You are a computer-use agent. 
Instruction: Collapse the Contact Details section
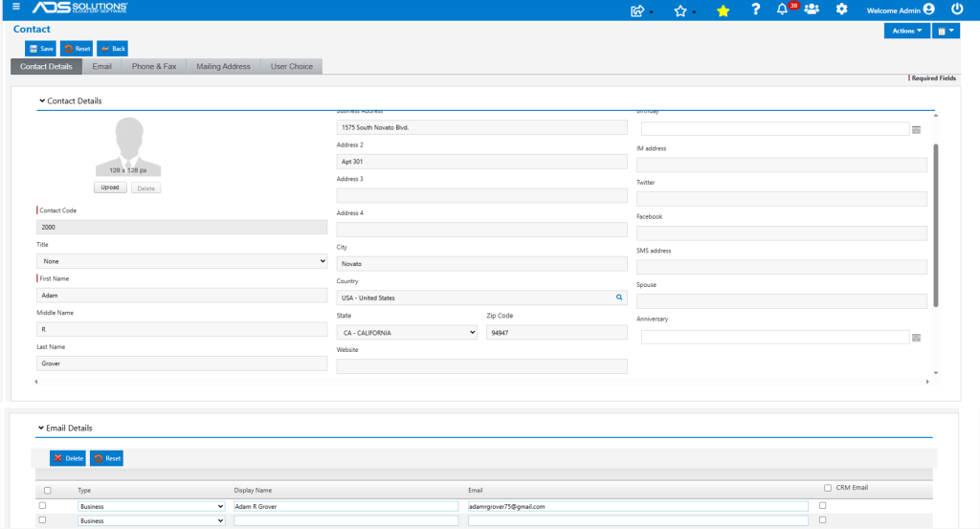[x=42, y=100]
